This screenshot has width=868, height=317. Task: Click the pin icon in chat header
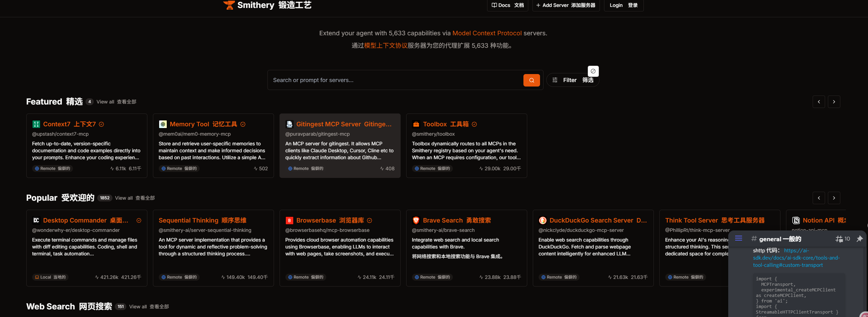[859, 239]
